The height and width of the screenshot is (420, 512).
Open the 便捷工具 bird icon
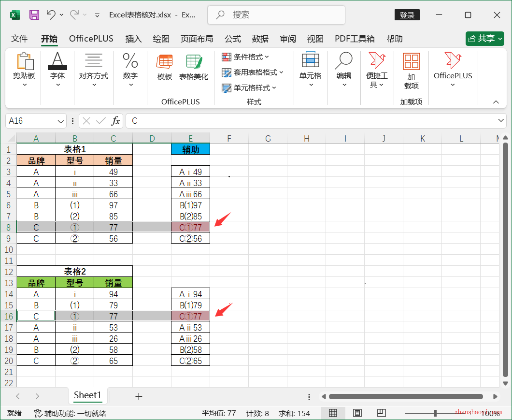coord(377,60)
